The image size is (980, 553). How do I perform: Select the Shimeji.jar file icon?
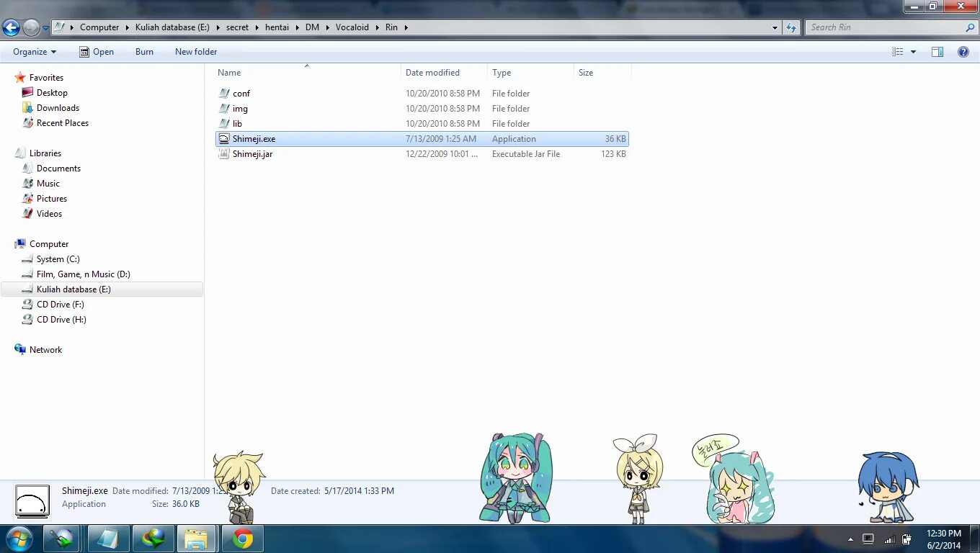point(224,154)
